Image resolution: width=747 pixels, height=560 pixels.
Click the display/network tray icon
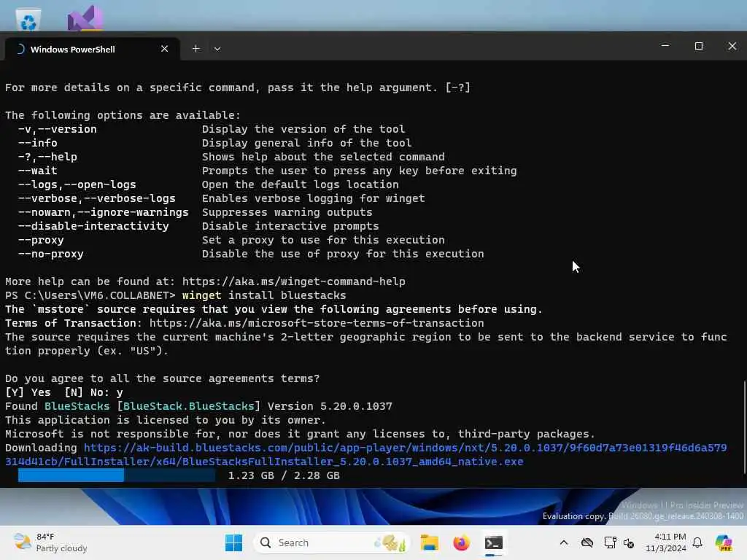[610, 542]
